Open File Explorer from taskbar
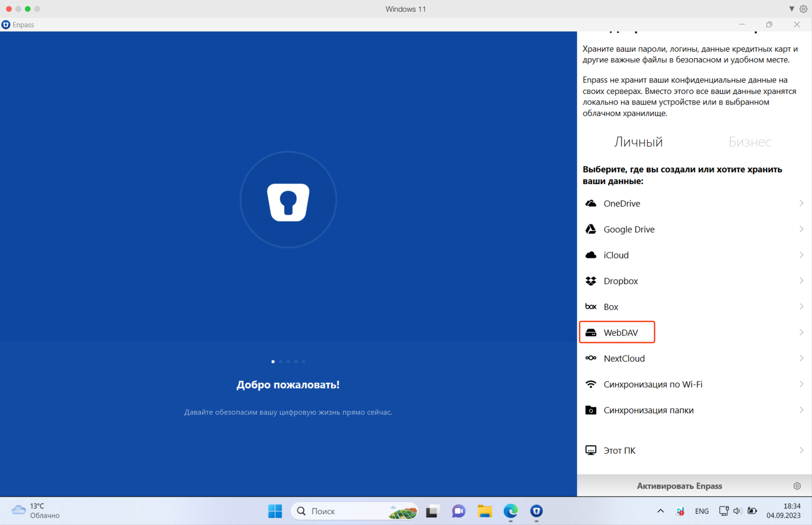This screenshot has width=812, height=525. [485, 511]
